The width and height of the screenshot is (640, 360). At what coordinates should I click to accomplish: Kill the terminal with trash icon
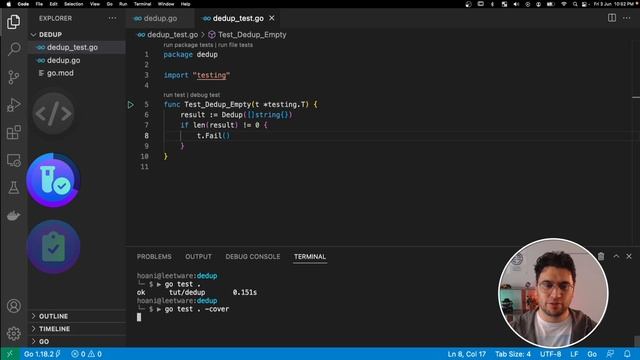pyautogui.click(x=601, y=256)
